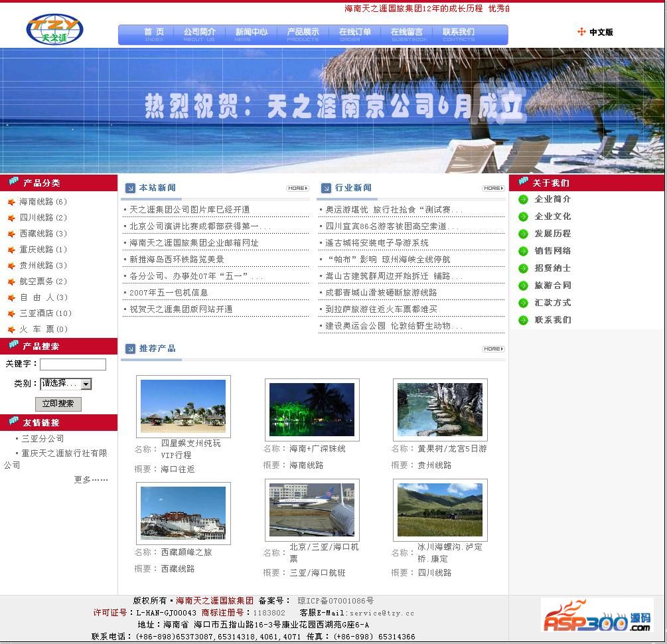
Task: Open news link 2007年五一包机信息
Action: point(169,293)
